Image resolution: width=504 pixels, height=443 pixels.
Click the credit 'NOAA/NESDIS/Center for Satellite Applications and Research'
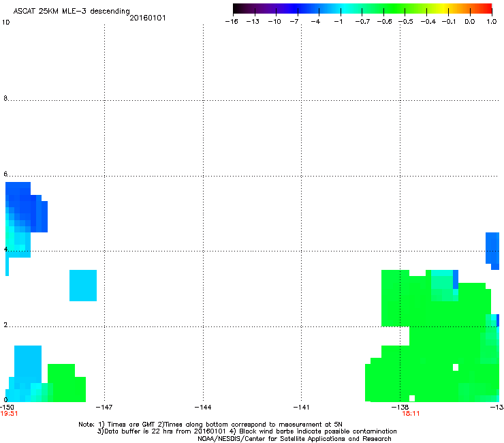[x=294, y=439]
